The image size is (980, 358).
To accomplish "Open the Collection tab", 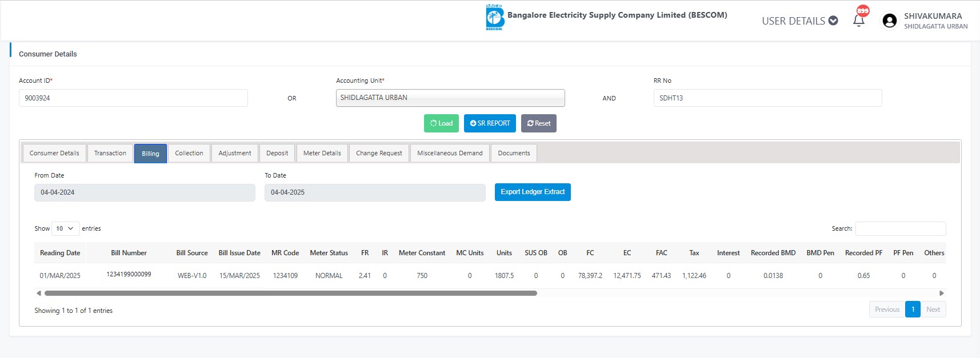I will (x=189, y=153).
